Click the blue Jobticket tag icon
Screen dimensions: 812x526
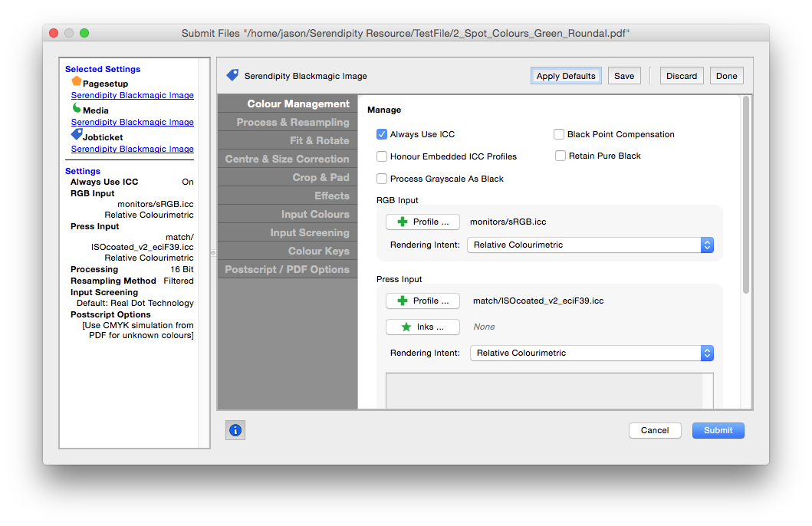click(77, 134)
